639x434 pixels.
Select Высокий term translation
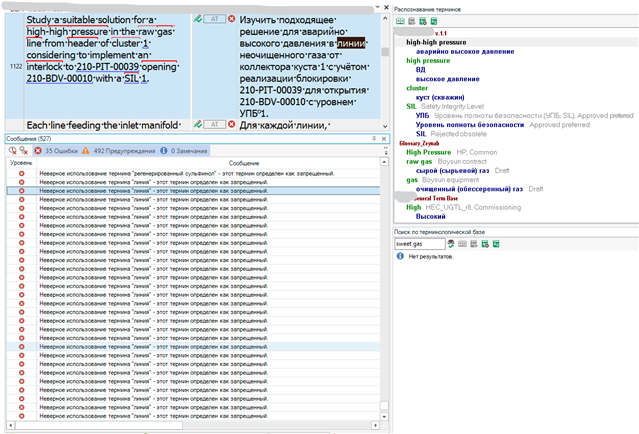pyautogui.click(x=430, y=217)
